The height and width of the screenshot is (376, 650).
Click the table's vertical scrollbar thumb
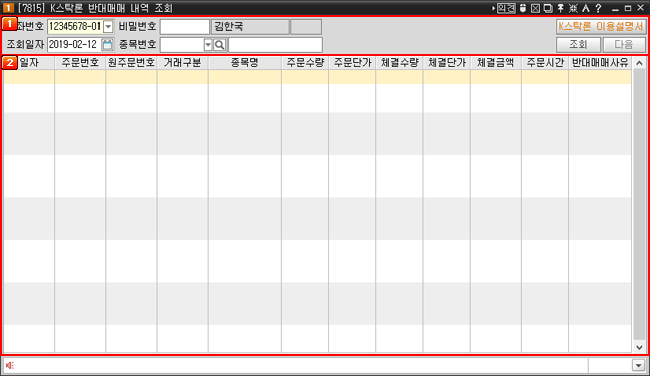(x=639, y=205)
